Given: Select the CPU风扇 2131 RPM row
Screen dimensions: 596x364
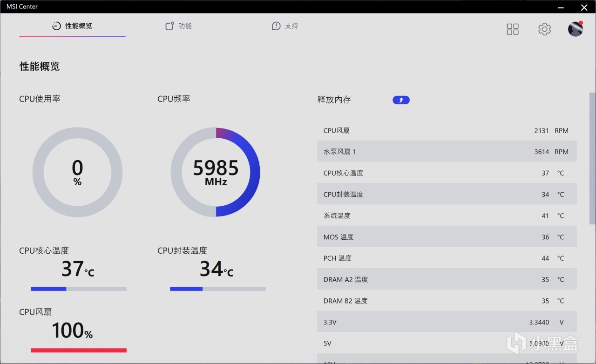Looking at the screenshot, I should [447, 130].
